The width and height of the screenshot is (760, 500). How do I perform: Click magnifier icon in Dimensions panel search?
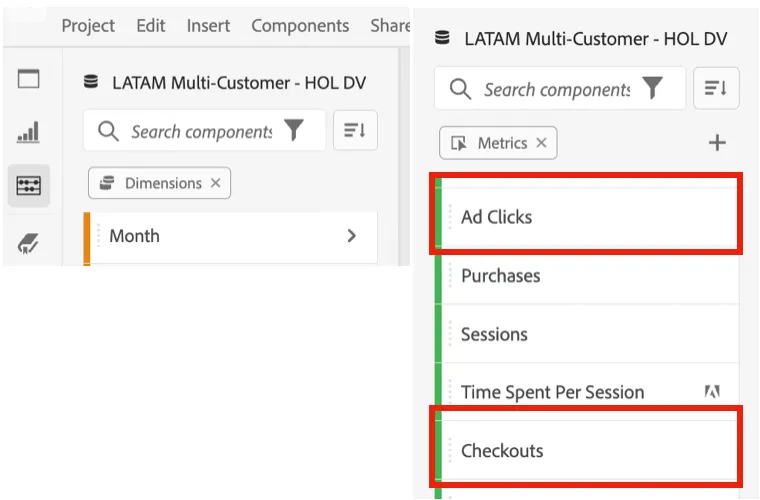click(108, 131)
